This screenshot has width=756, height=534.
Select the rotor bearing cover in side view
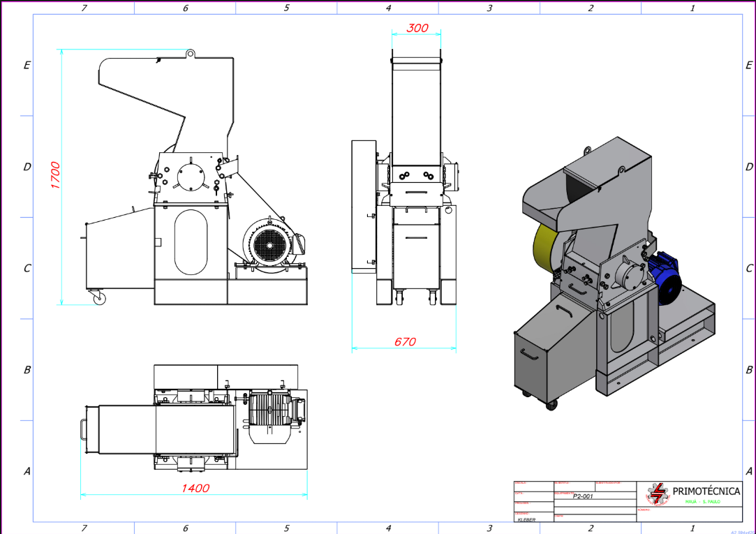[x=191, y=177]
